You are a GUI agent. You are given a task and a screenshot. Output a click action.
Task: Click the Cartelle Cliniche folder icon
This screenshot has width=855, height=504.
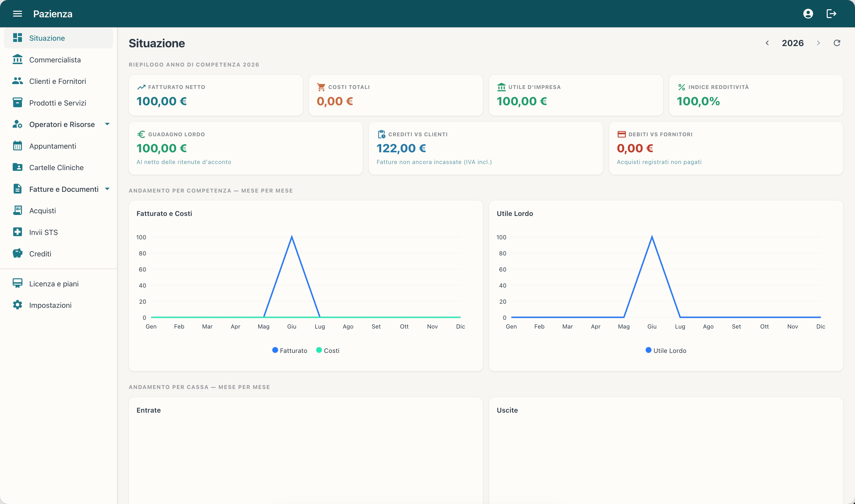(x=17, y=167)
